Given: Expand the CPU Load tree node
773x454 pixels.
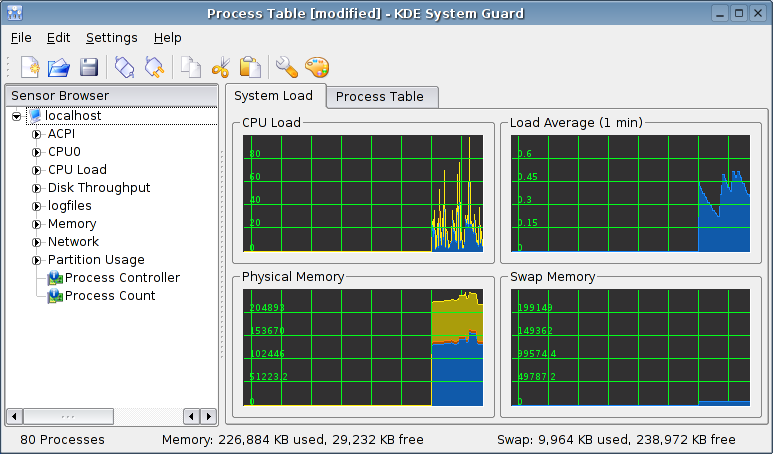Looking at the screenshot, I should click(x=36, y=170).
